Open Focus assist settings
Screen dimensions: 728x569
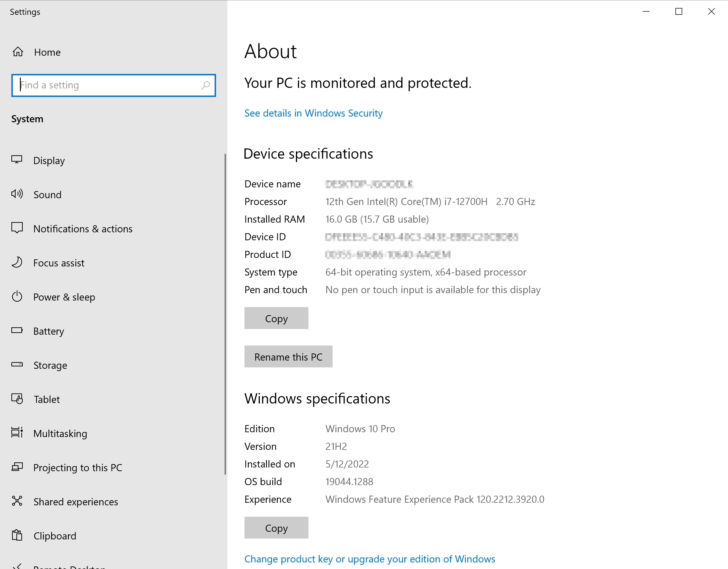(59, 263)
